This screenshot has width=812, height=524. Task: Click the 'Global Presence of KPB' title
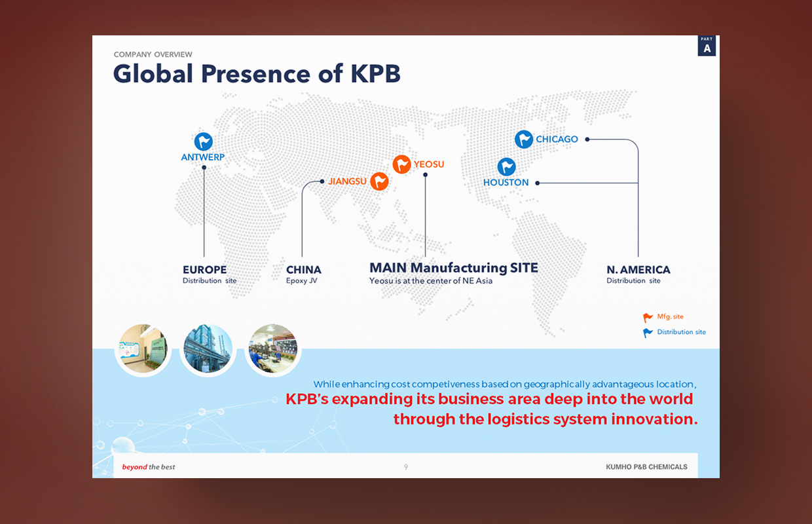pyautogui.click(x=257, y=74)
